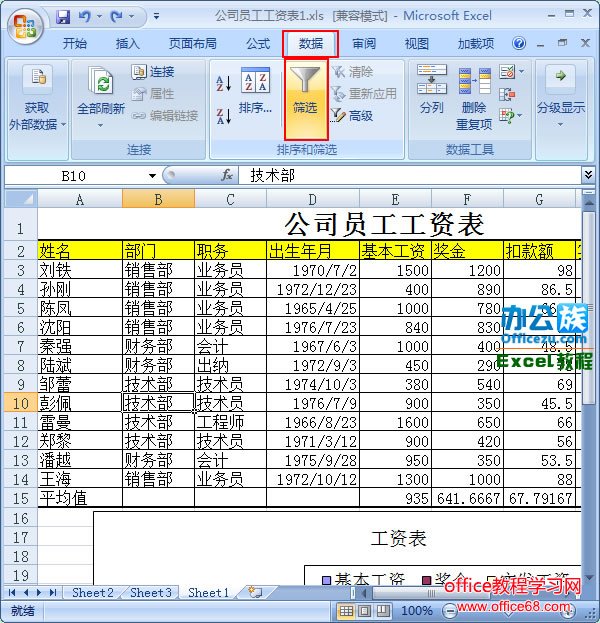Open data validation icon in 数据工具
Screen dimensions: 600x623
click(507, 72)
